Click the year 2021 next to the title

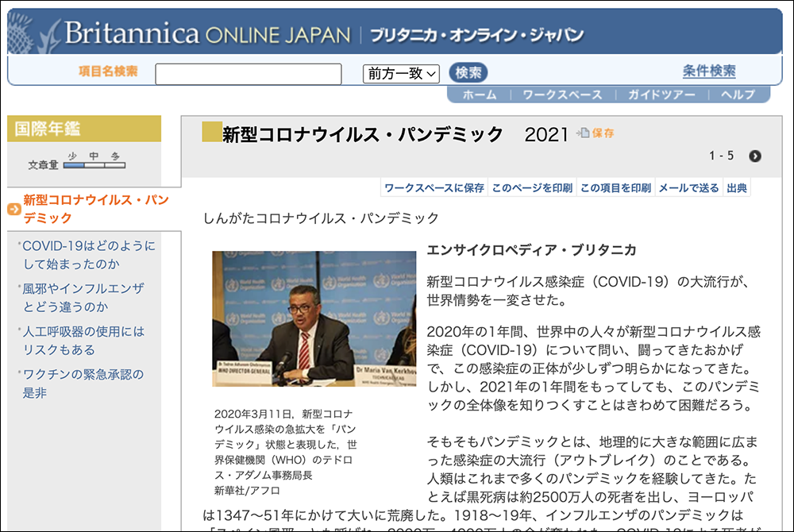pyautogui.click(x=546, y=135)
